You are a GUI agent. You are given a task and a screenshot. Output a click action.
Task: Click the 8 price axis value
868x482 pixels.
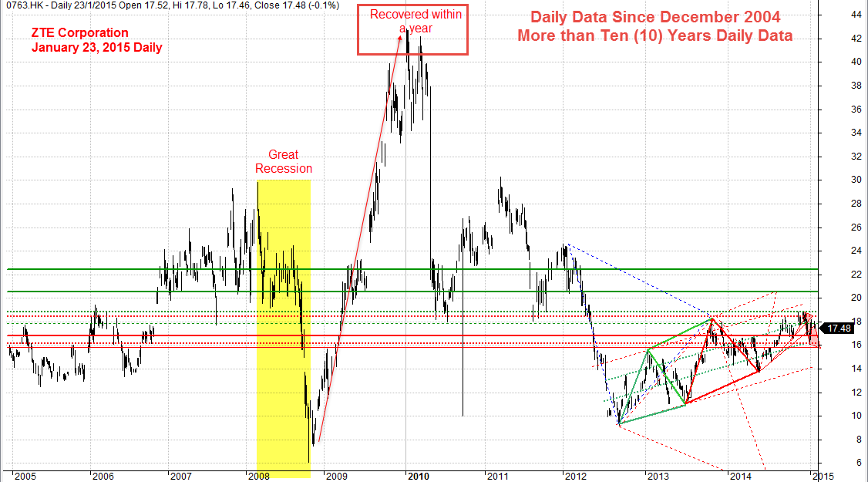860,440
